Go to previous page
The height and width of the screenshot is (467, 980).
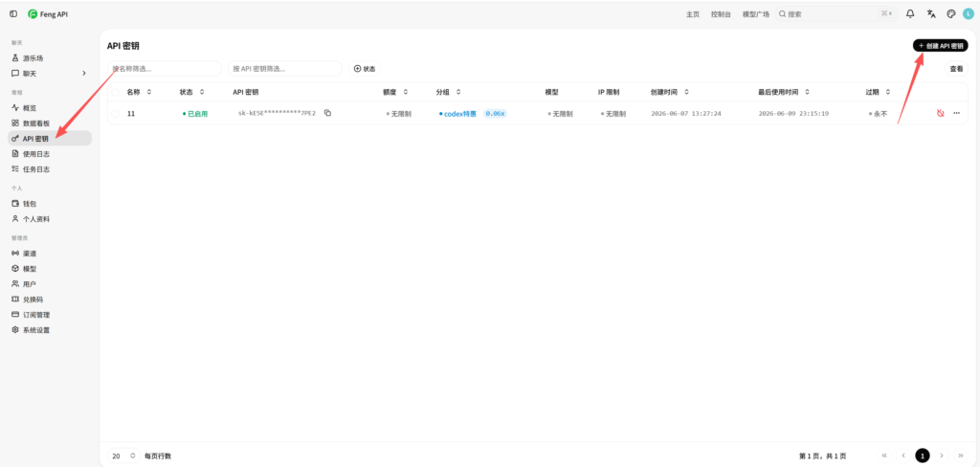point(903,456)
